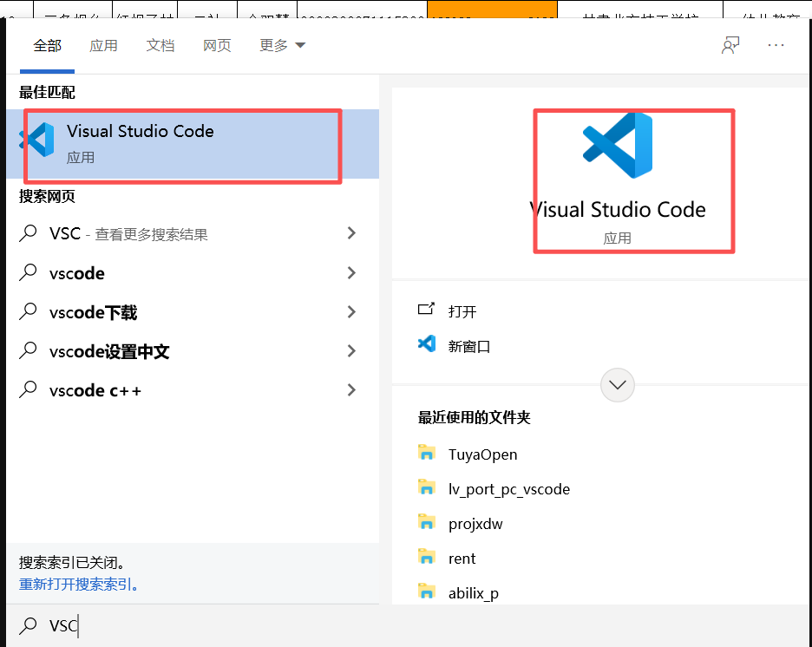
Task: Select web search result 'VSC - 查看更多搜索结果'
Action: 193,233
